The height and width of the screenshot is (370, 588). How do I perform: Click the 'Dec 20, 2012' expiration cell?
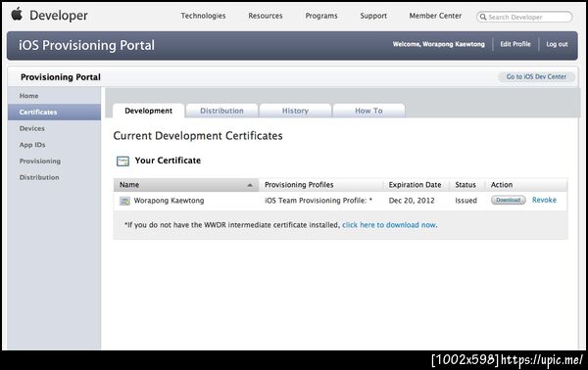(412, 201)
